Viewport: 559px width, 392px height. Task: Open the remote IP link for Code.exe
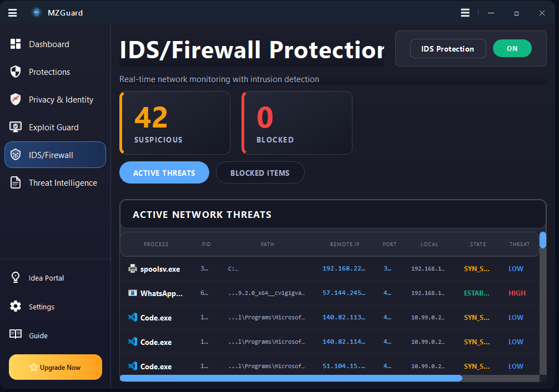click(x=345, y=317)
